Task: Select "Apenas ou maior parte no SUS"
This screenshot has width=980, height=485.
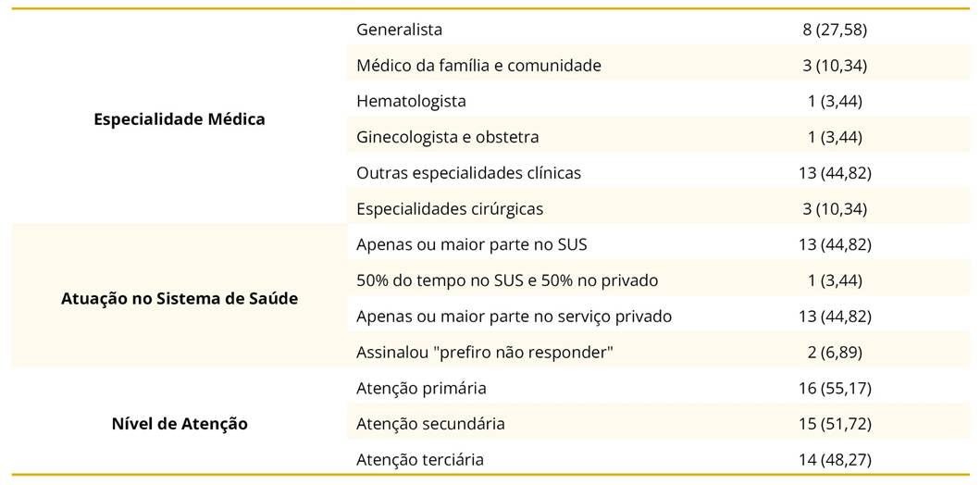Action: [471, 245]
